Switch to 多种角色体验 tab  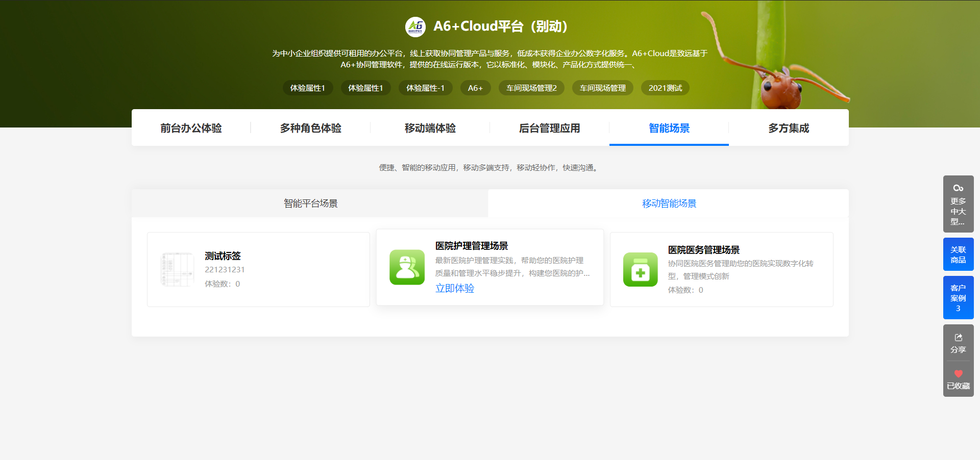(310, 128)
